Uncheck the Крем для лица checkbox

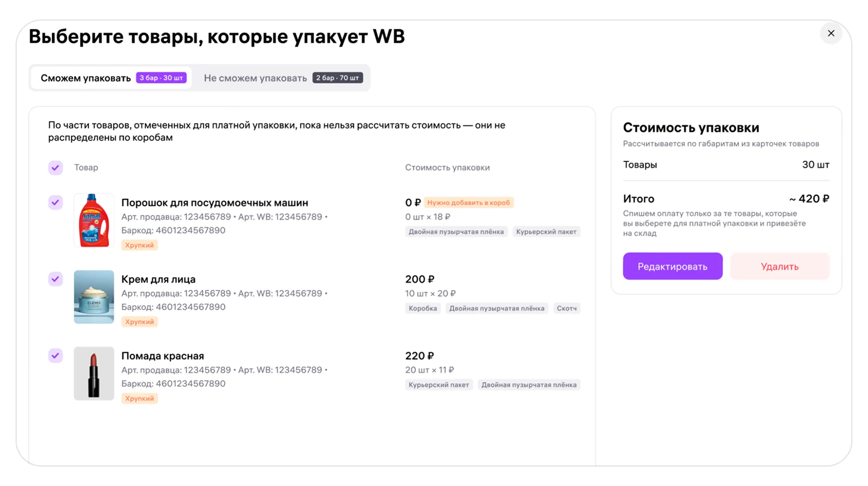click(56, 279)
